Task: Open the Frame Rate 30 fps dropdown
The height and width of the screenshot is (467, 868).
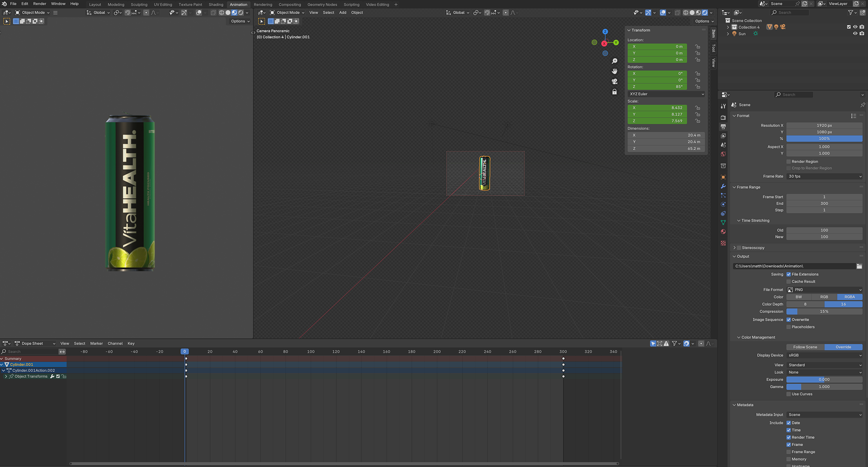Action: [x=824, y=176]
